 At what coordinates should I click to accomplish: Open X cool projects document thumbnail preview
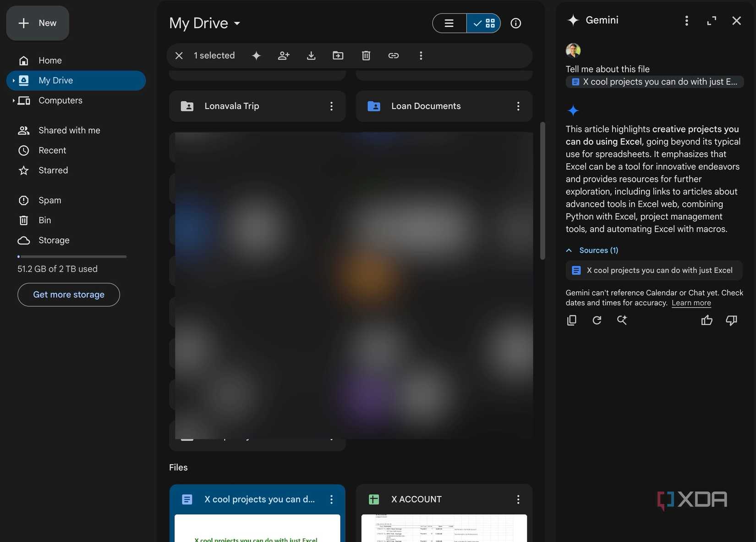pyautogui.click(x=257, y=528)
